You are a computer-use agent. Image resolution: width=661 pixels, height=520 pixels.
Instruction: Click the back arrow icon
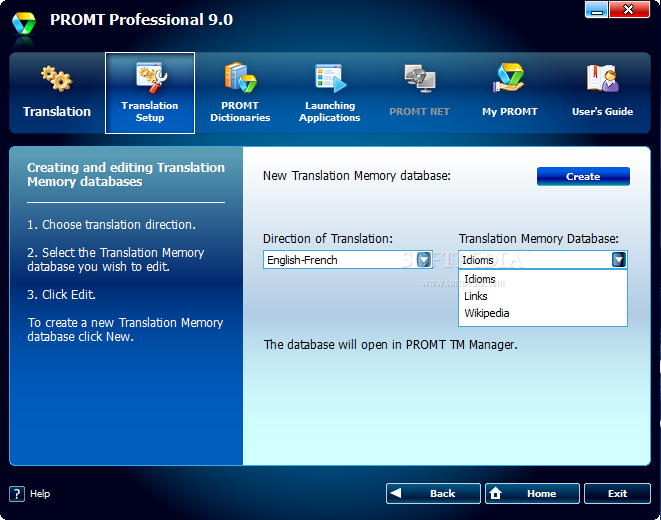tap(396, 493)
